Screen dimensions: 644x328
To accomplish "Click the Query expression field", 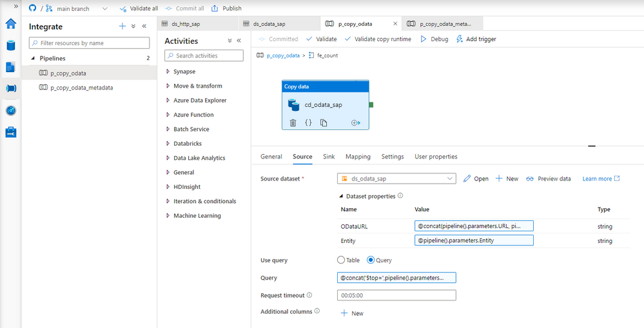I will point(396,278).
